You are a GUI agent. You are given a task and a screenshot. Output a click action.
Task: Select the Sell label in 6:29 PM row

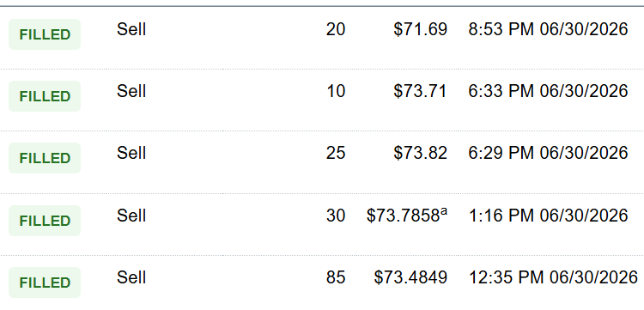click(x=131, y=153)
